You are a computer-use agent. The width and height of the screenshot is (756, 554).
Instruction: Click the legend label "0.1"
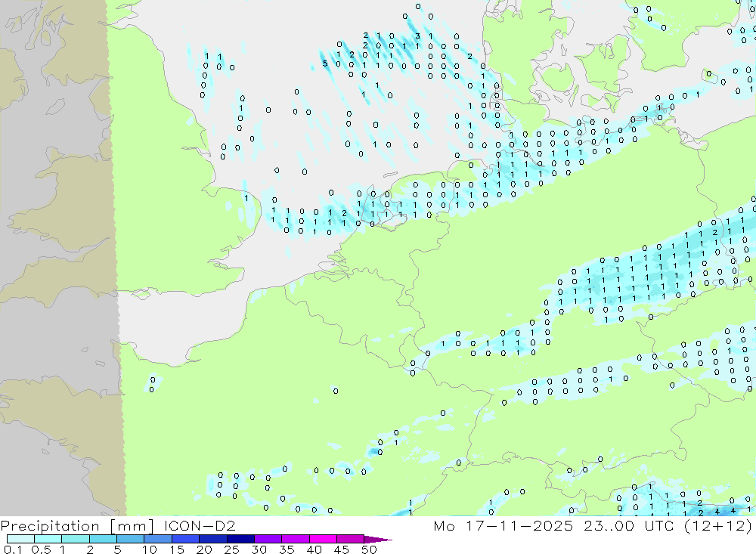click(x=14, y=549)
